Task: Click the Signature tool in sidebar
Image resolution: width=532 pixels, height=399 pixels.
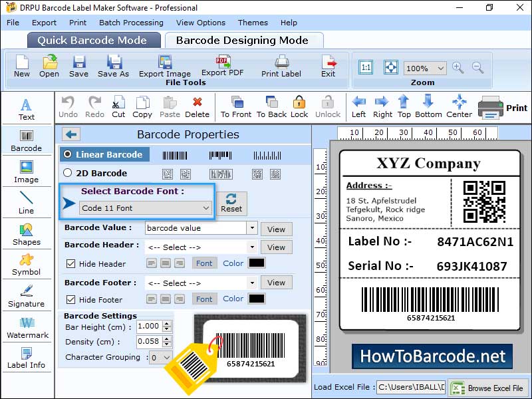Action: tap(27, 298)
